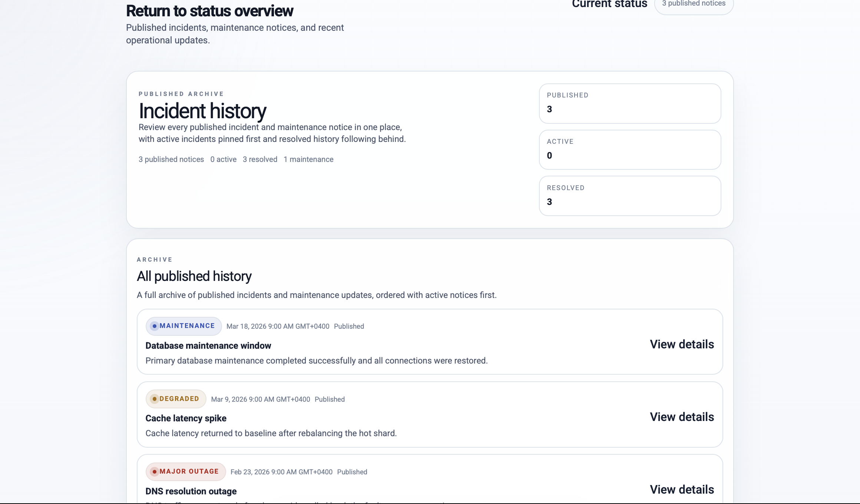Click the PUBLISHED ARCHIVE eyebrow label
The image size is (860, 504).
181,94
